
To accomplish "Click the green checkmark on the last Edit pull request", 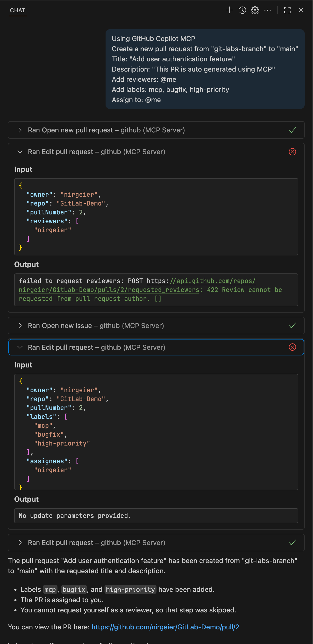I will pos(293,543).
